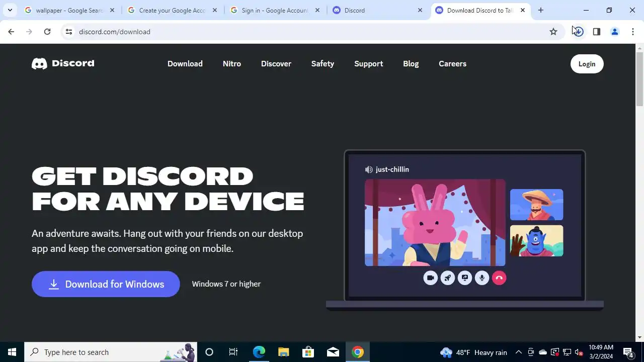Open weather widget showing Heavy rain
The image size is (644, 362).
tap(473, 352)
